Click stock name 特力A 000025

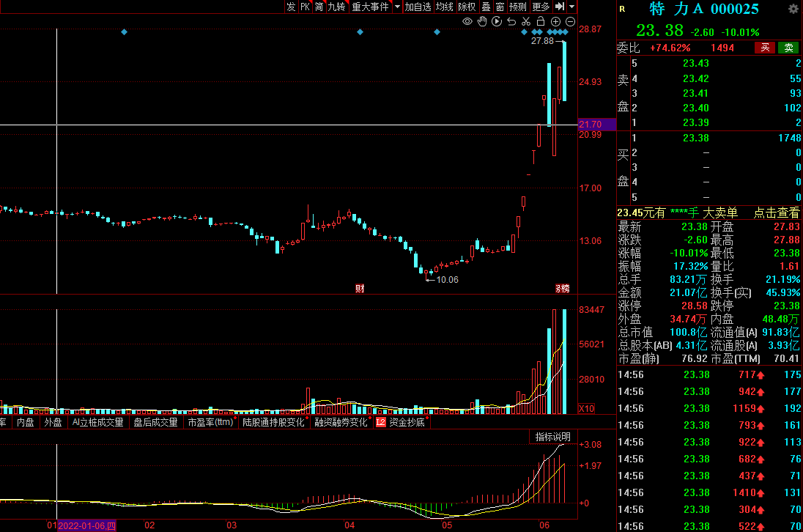(703, 9)
